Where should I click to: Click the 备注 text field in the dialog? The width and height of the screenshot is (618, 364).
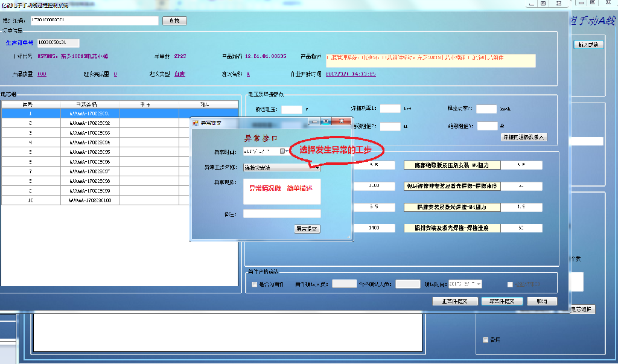click(282, 214)
